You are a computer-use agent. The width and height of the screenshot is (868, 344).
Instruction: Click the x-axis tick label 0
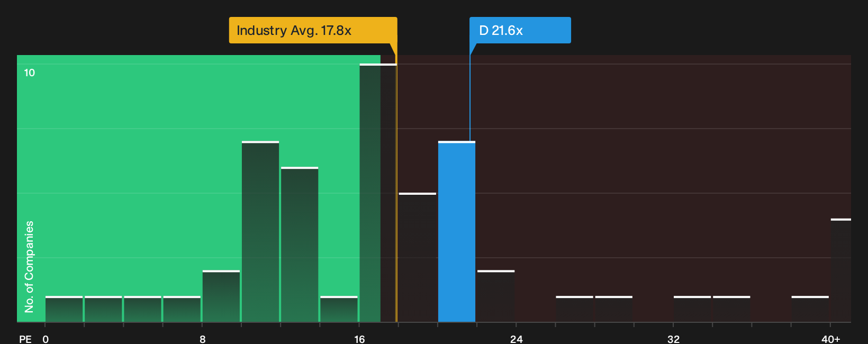[46, 339]
